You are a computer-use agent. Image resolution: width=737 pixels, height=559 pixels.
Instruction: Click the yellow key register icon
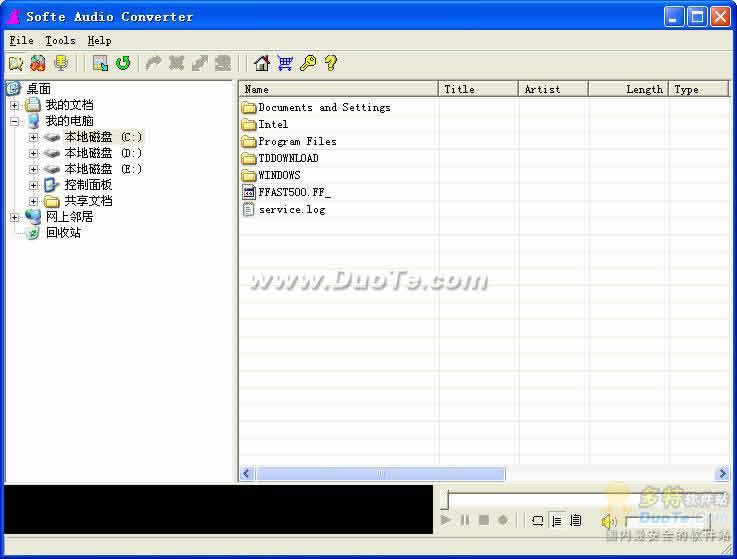click(308, 63)
